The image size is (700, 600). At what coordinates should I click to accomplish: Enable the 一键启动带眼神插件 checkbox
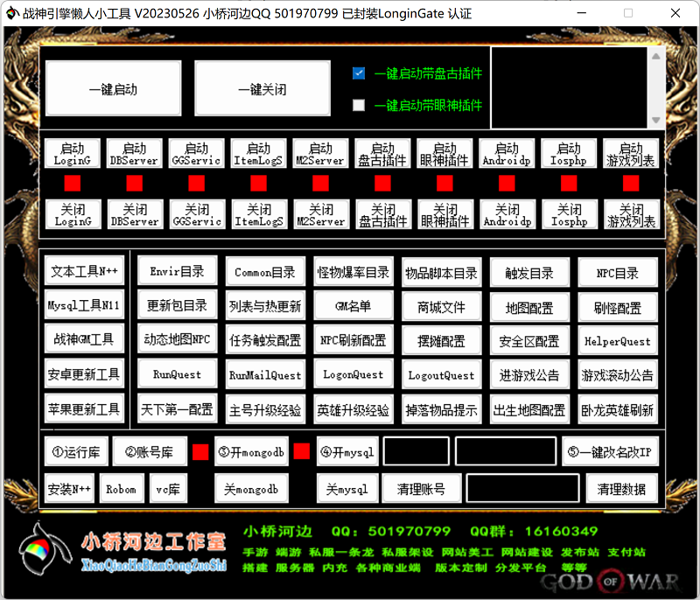point(359,105)
